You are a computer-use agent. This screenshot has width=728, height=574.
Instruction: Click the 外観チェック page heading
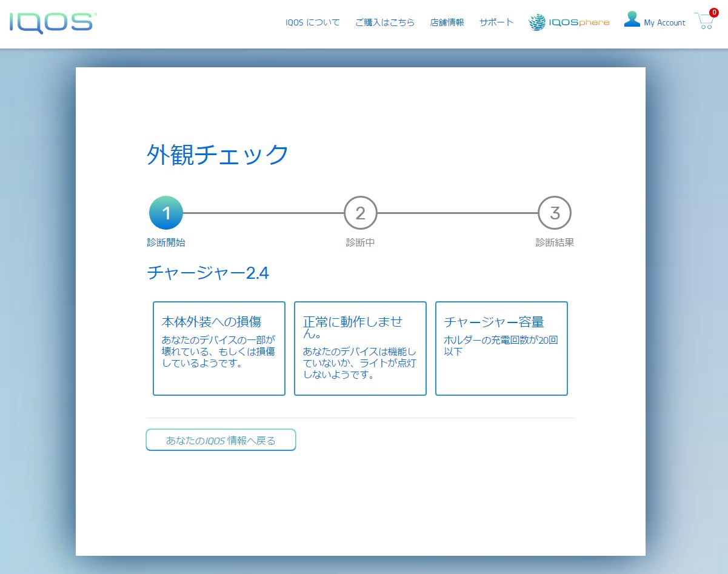tap(218, 155)
